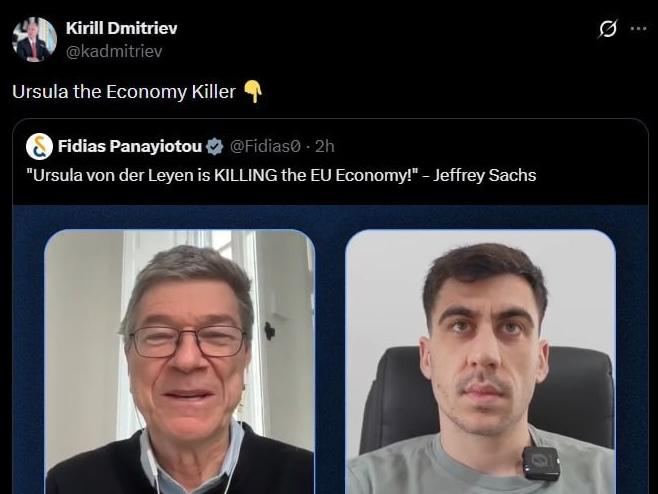Open the three-dot more options menu
This screenshot has height=494, width=658.
tap(638, 29)
